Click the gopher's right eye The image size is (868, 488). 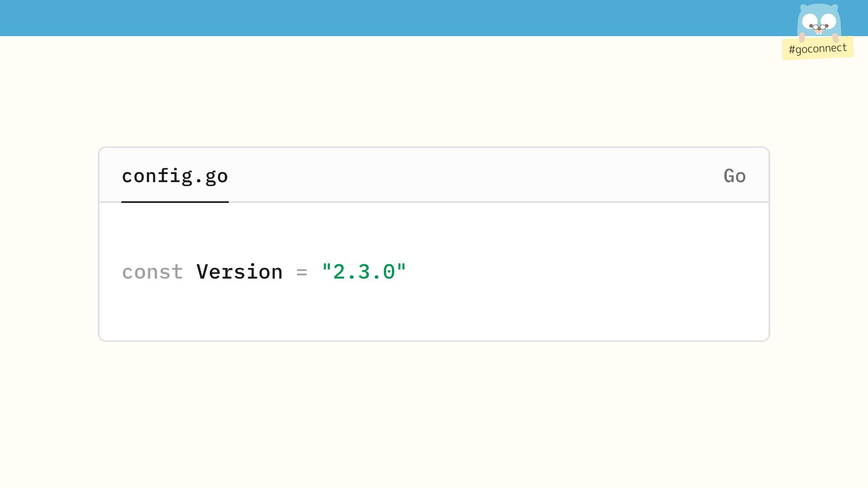(829, 20)
